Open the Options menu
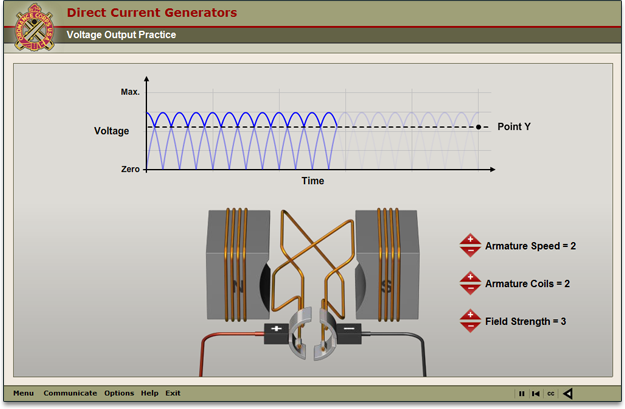Image resolution: width=625 pixels, height=409 pixels. (x=119, y=393)
